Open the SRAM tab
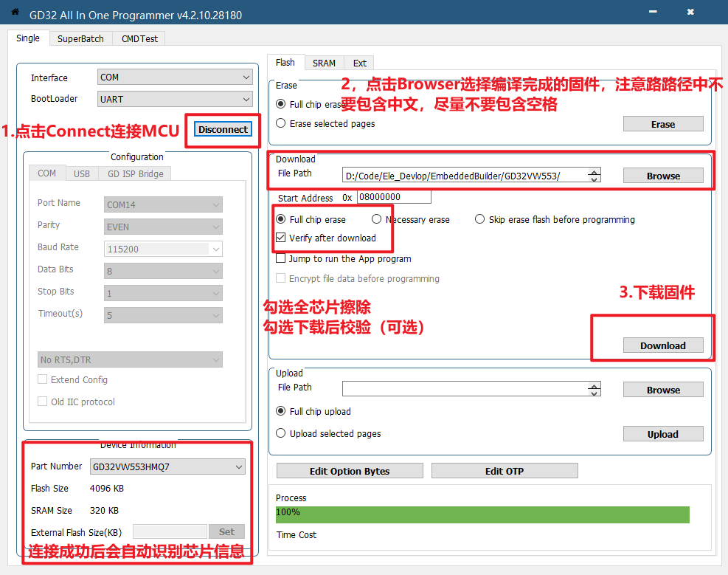Image resolution: width=728 pixels, height=575 pixels. pos(324,63)
